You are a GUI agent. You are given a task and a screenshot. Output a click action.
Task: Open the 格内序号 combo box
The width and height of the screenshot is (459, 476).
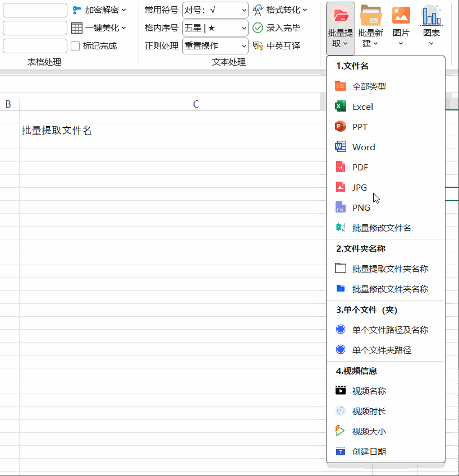coord(215,28)
